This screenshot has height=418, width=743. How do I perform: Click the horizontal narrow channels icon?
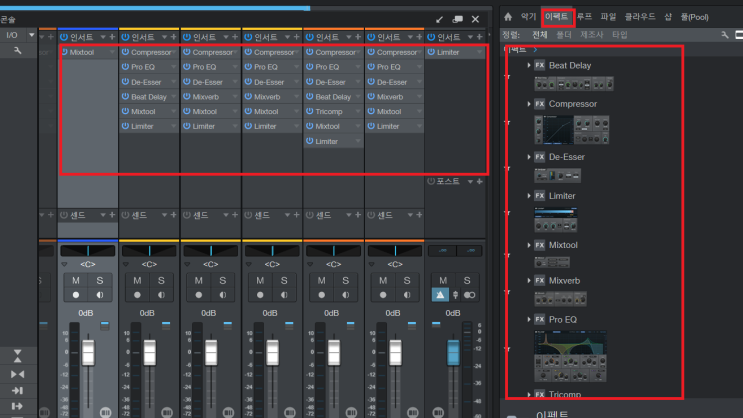tap(18, 374)
